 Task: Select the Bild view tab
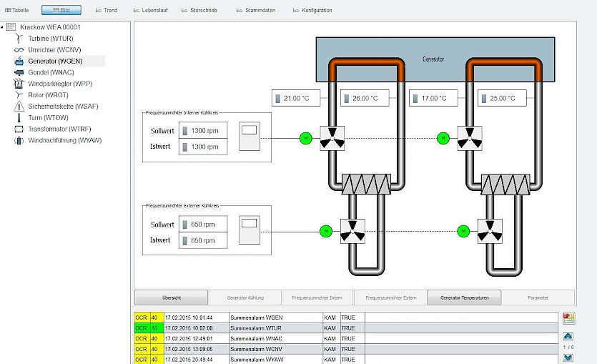61,10
